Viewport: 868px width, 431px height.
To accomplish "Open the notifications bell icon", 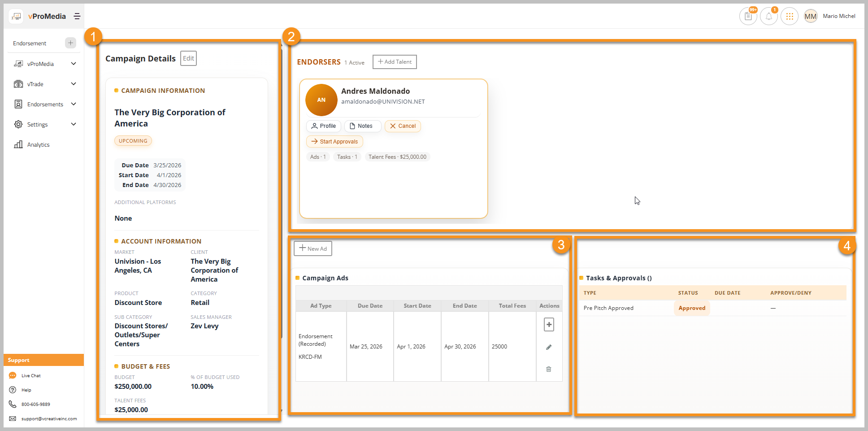I will click(x=768, y=17).
